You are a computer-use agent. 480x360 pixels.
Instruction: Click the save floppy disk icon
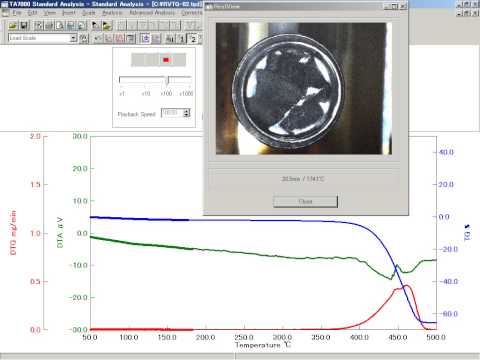24,25
